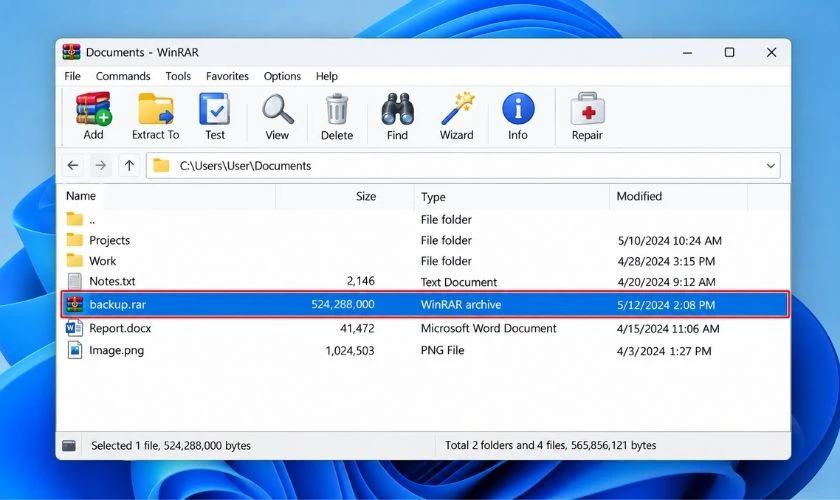Open the Favorites menu
This screenshot has width=840, height=500.
pos(227,76)
